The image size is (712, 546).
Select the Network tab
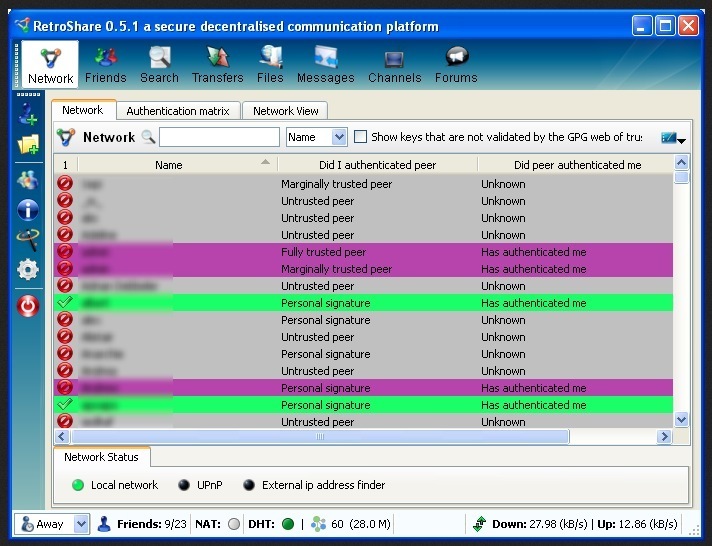click(x=83, y=110)
